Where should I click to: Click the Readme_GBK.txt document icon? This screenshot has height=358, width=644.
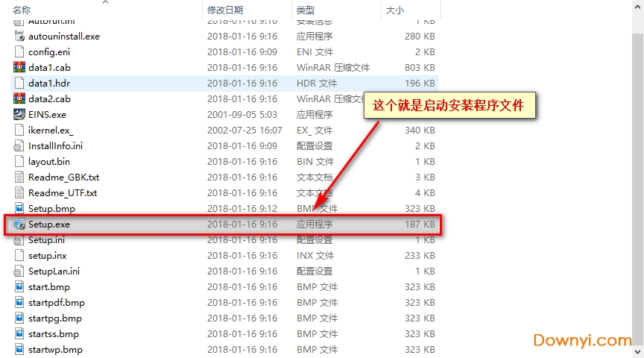tap(19, 178)
